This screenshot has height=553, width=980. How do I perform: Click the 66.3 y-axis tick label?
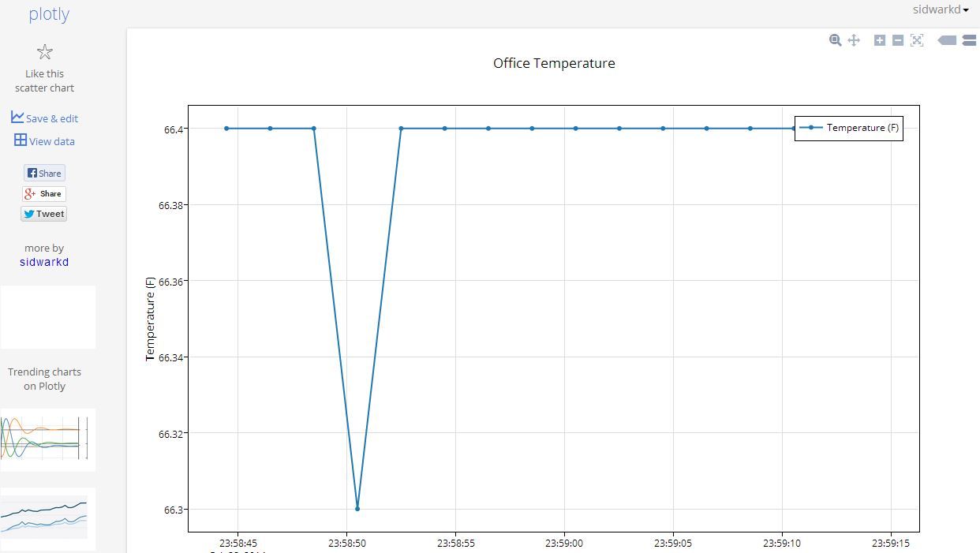coord(174,510)
